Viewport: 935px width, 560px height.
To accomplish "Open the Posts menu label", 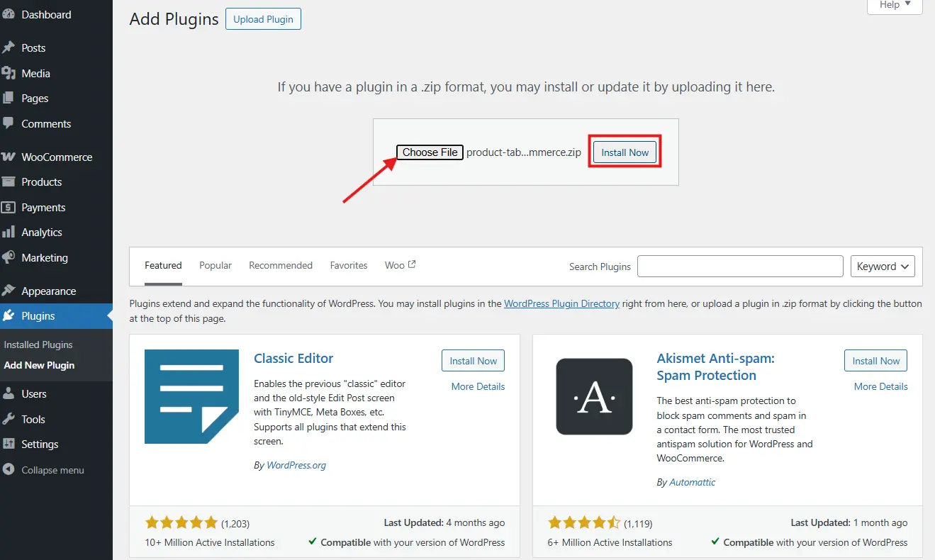I will [33, 47].
